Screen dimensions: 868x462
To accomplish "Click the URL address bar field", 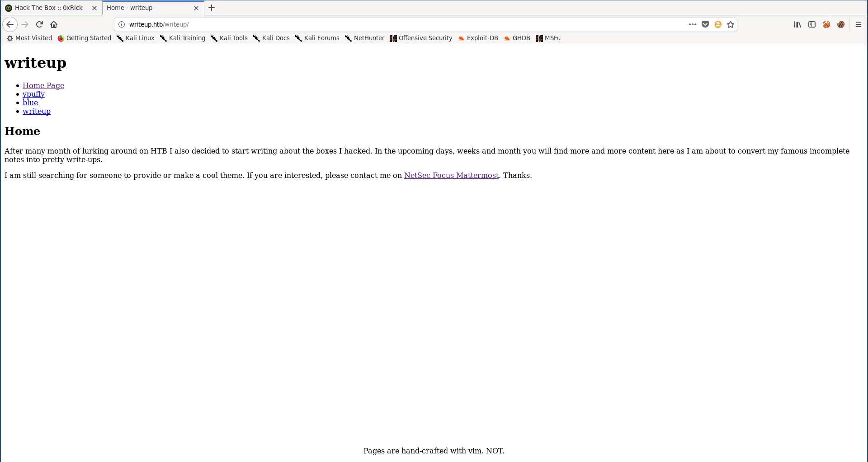I will pos(407,24).
